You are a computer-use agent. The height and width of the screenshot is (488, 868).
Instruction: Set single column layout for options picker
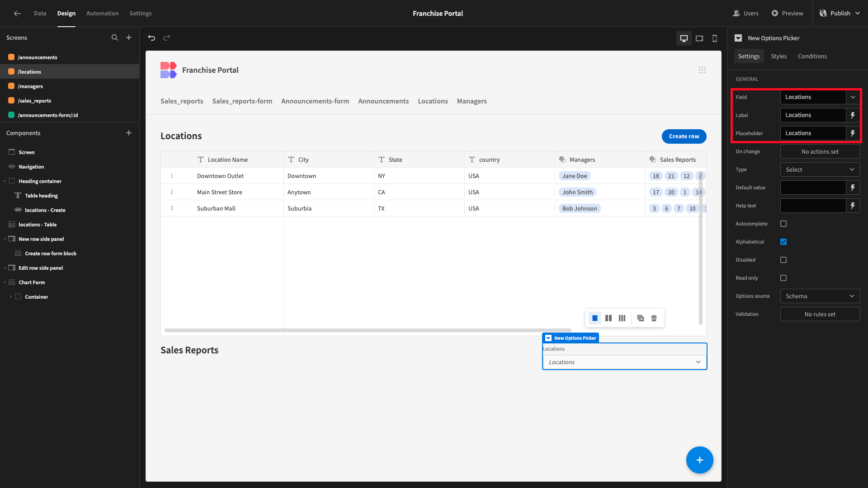(x=595, y=318)
